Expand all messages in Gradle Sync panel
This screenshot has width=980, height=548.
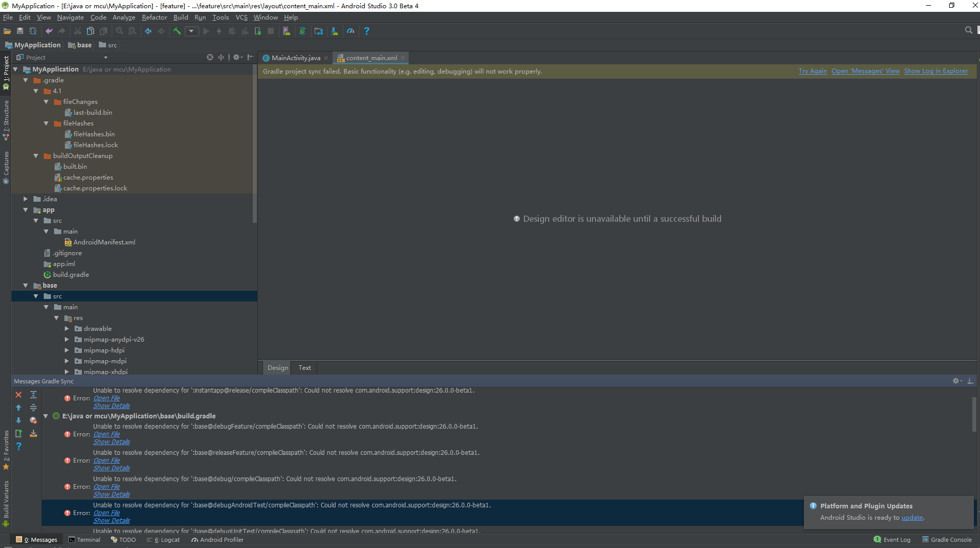click(x=33, y=395)
